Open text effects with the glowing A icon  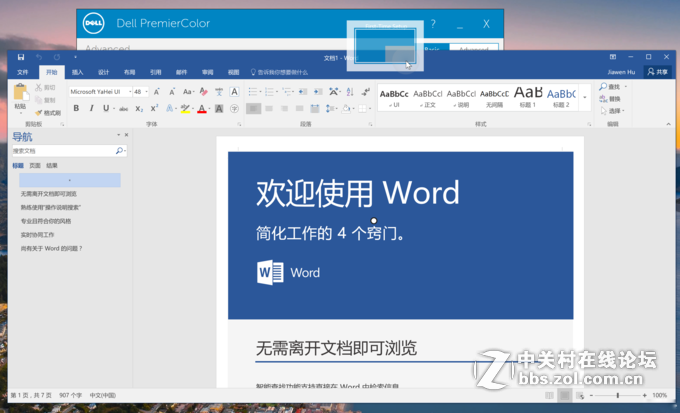click(x=170, y=108)
